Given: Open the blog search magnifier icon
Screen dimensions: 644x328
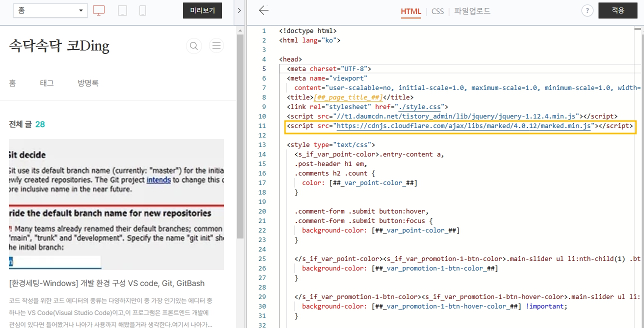Looking at the screenshot, I should [193, 46].
